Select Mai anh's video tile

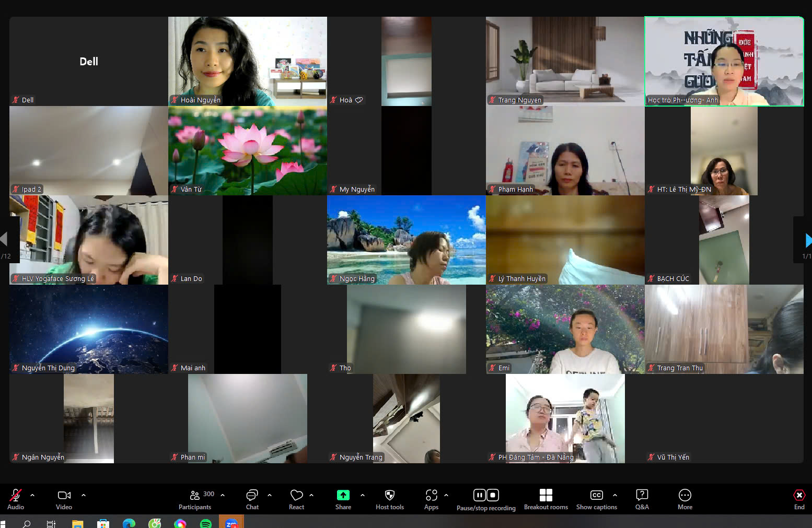coord(248,329)
